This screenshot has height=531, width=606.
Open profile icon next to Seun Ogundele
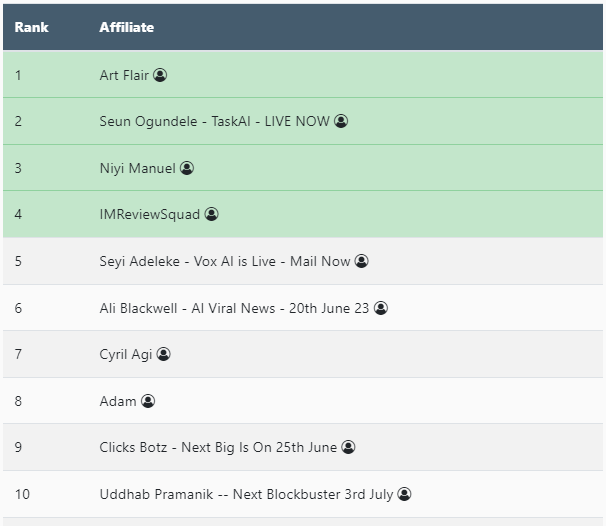[341, 121]
